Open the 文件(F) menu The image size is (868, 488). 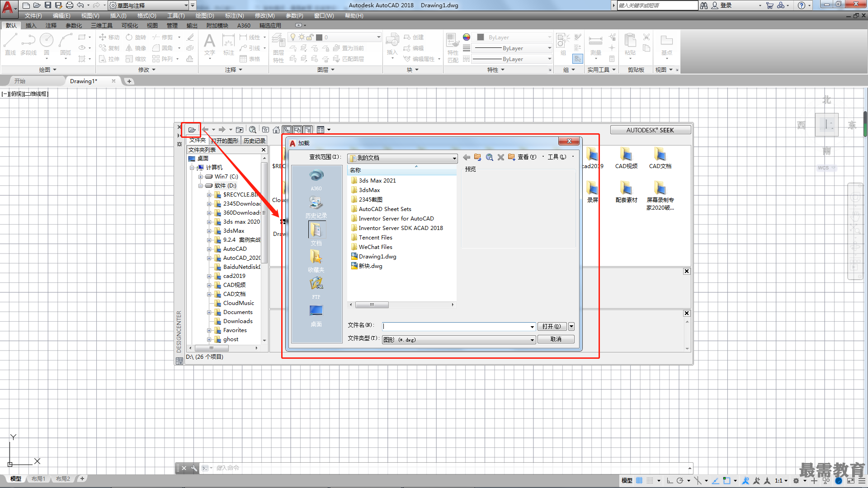(x=33, y=16)
